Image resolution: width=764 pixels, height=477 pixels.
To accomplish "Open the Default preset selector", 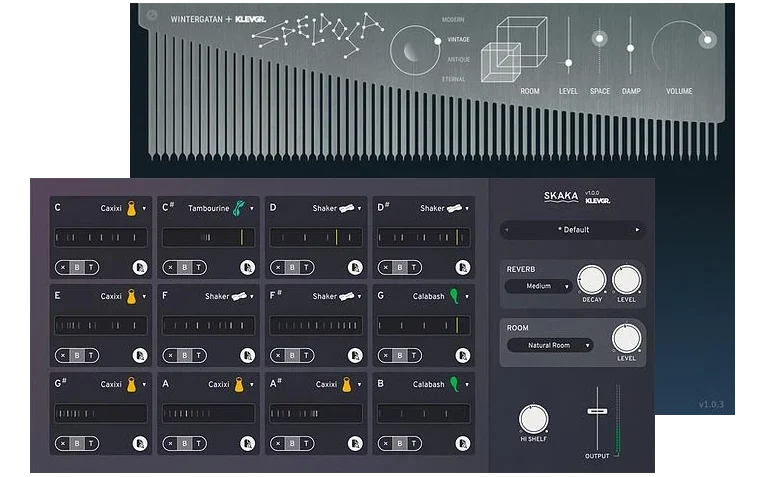I will [x=573, y=230].
